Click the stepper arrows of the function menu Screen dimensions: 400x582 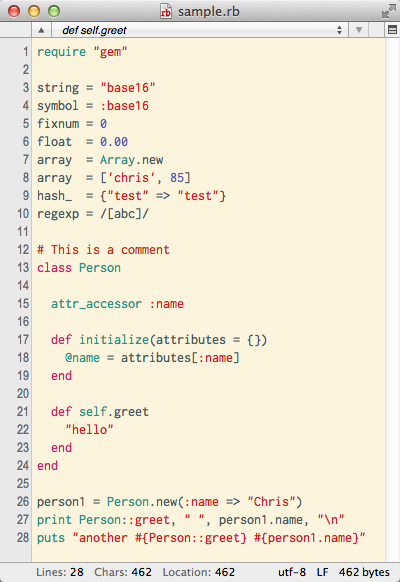click(339, 30)
